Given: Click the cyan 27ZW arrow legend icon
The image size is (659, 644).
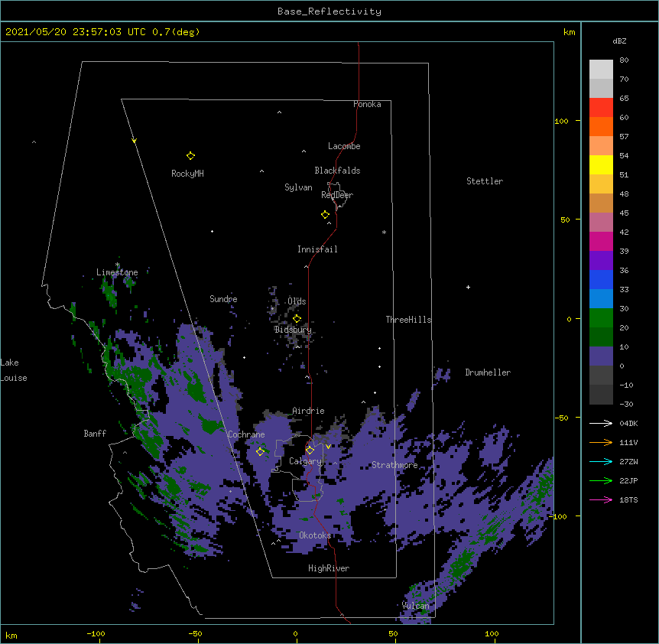Looking at the screenshot, I should pos(601,461).
